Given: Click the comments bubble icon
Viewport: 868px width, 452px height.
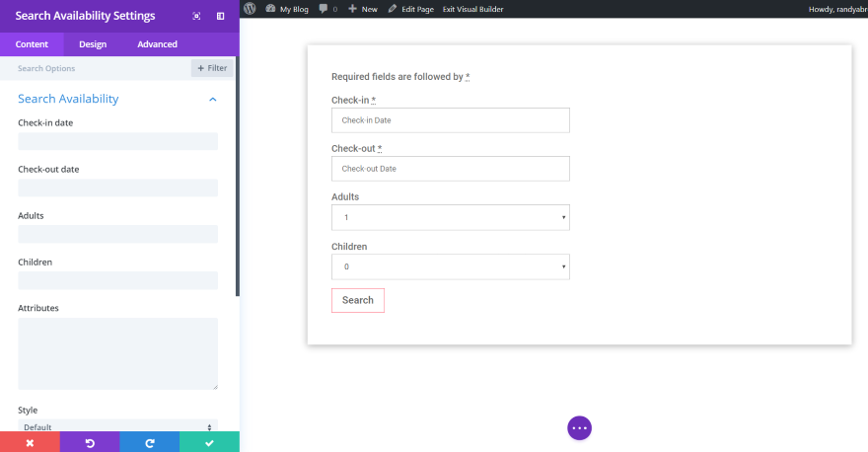Looking at the screenshot, I should pyautogui.click(x=324, y=8).
